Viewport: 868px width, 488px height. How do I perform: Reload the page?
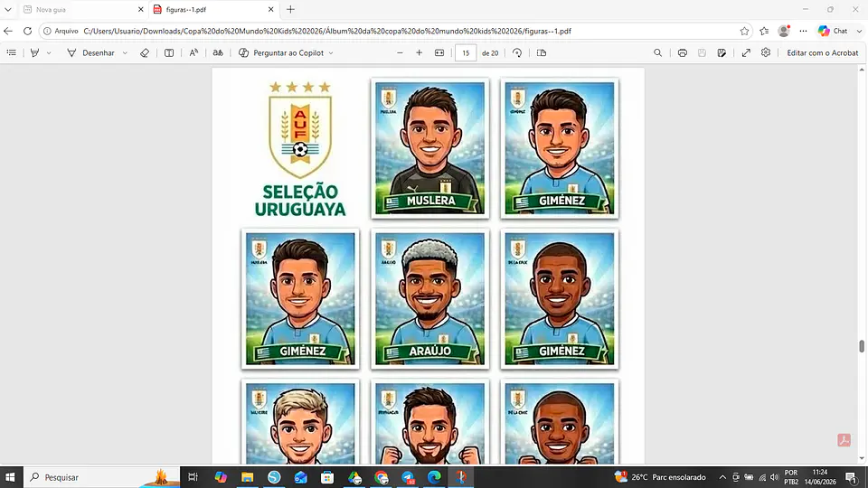[x=27, y=31]
